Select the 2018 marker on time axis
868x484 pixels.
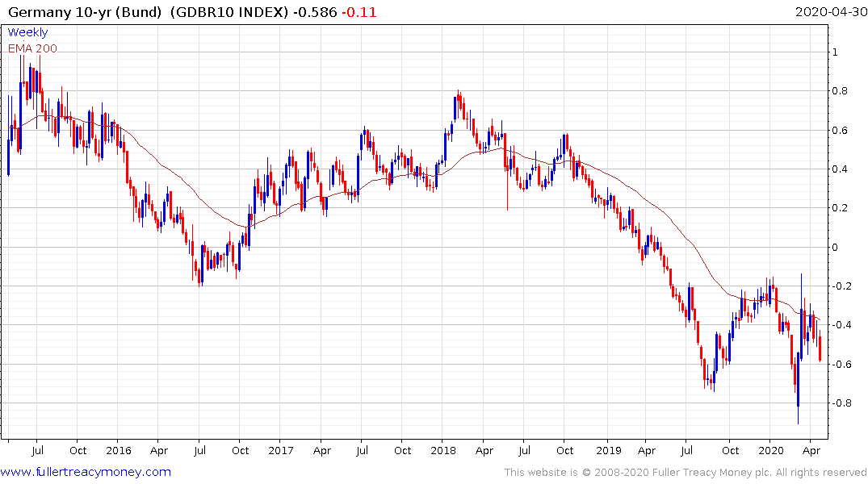coord(442,450)
